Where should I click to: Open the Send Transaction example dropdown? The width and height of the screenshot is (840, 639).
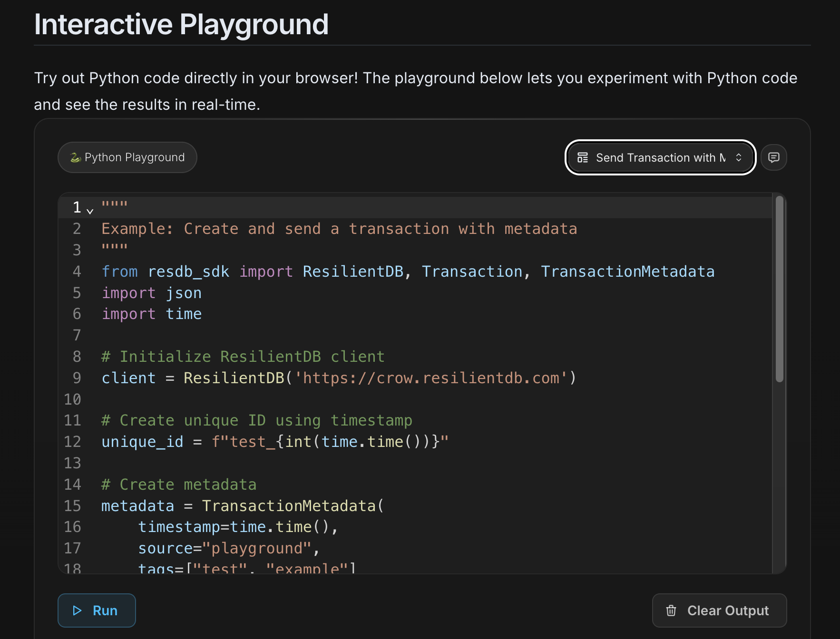tap(660, 157)
